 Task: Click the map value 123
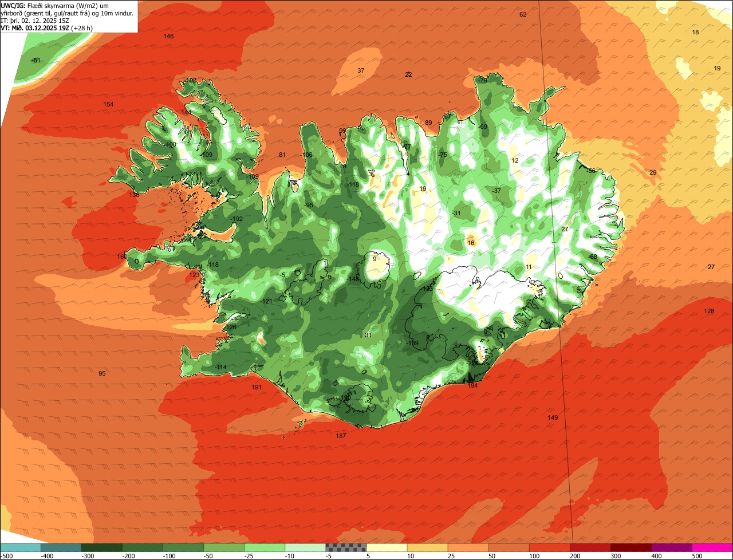point(195,275)
